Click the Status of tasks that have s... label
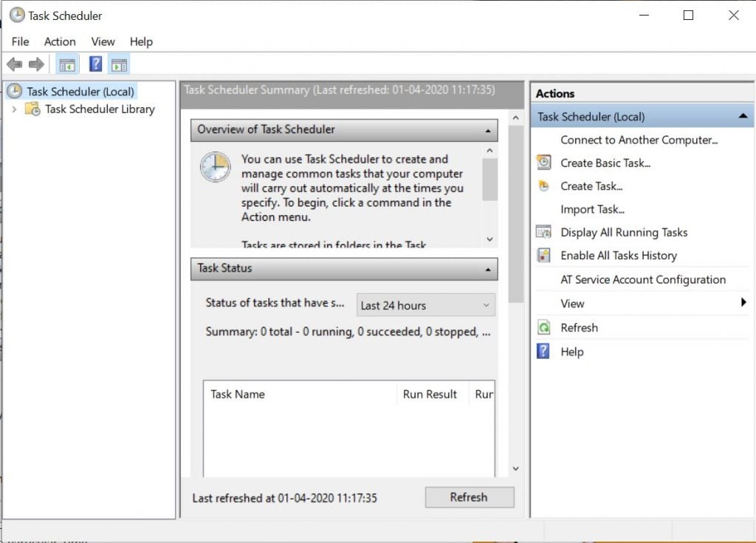This screenshot has width=756, height=543. point(275,303)
